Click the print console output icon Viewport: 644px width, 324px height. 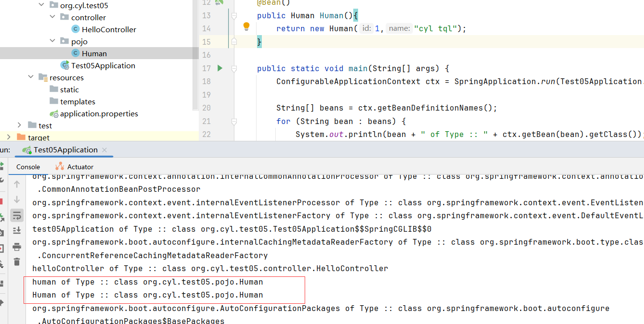pos(17,246)
